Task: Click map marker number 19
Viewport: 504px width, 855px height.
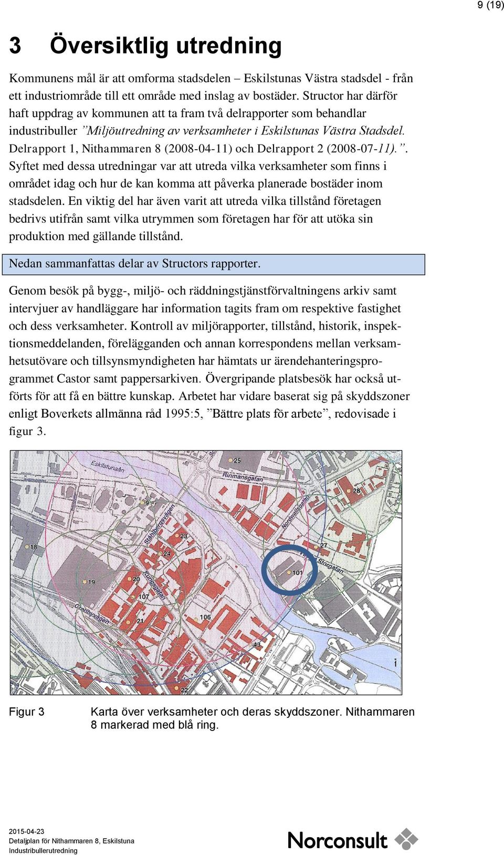Action: click(x=91, y=582)
